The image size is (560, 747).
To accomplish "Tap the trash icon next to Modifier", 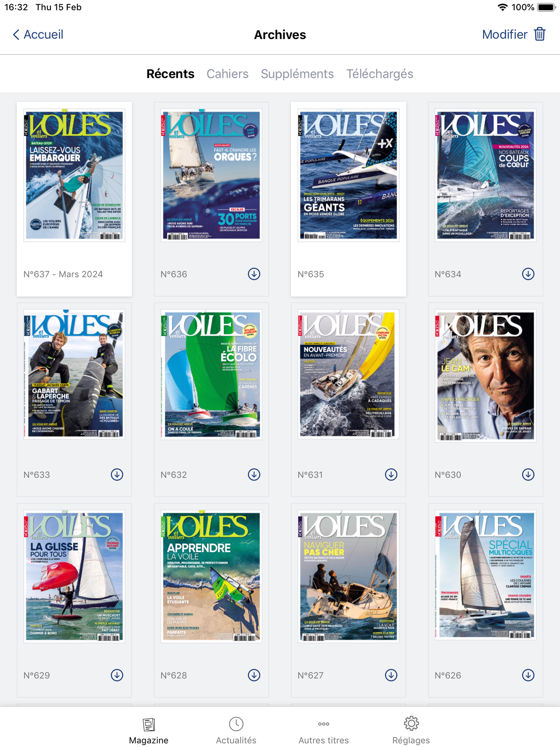I will click(x=539, y=34).
